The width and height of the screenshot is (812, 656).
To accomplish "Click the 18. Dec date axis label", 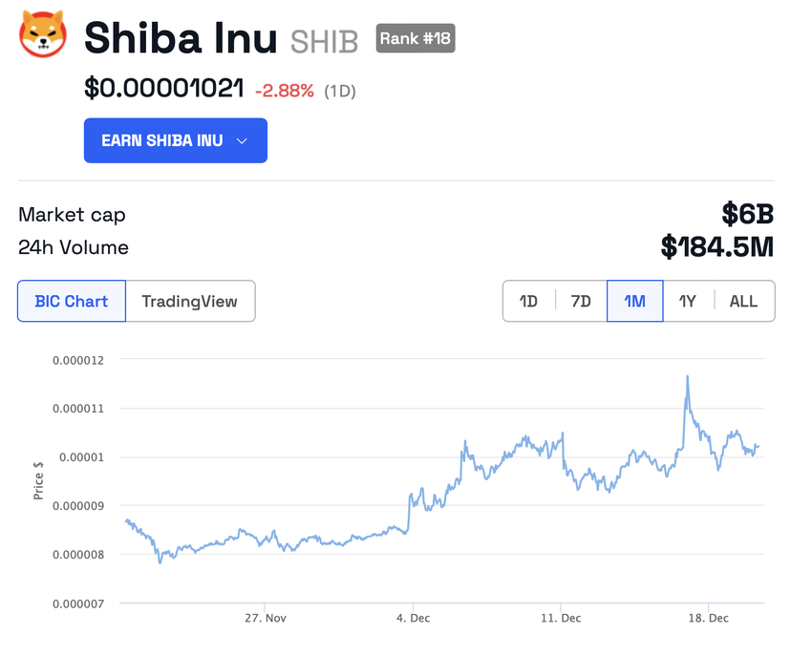I will (709, 618).
